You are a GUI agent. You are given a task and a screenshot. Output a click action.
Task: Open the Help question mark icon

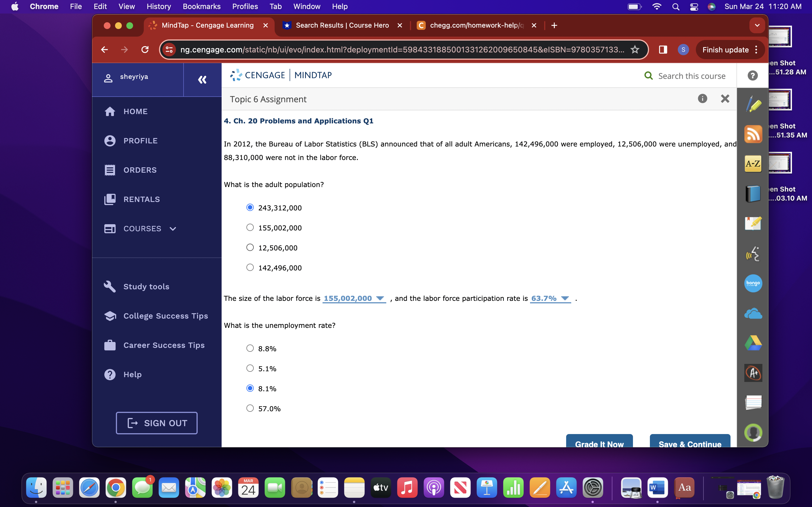pos(753,75)
